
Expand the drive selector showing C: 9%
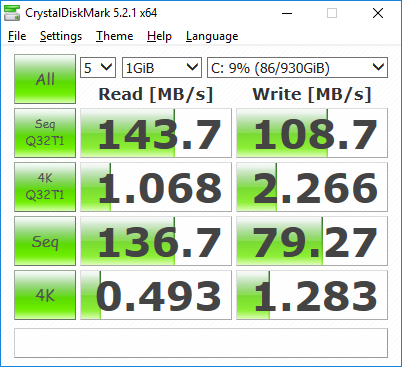298,68
